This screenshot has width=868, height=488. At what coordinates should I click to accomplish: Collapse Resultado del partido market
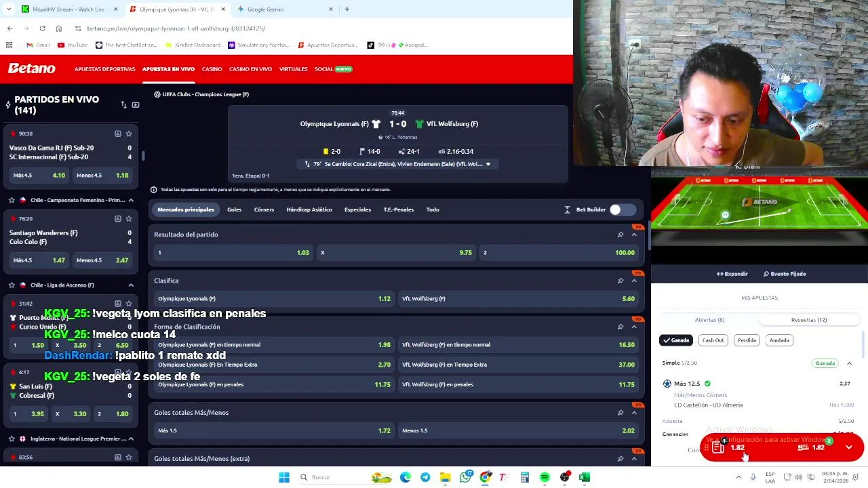[634, 235]
